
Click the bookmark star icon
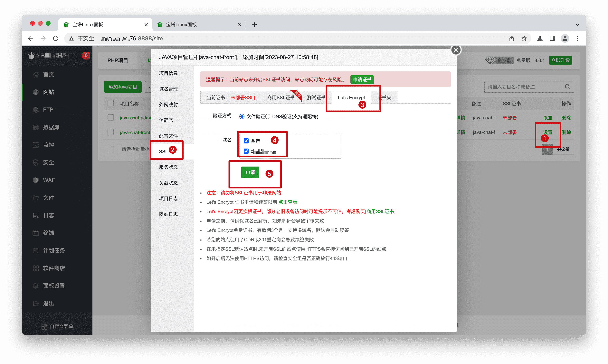(524, 39)
